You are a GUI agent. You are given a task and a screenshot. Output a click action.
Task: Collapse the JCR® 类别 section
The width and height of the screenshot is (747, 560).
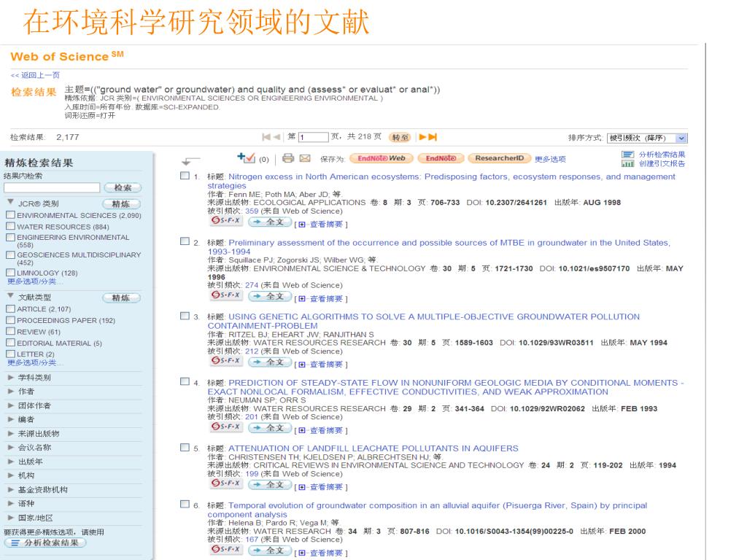10,202
